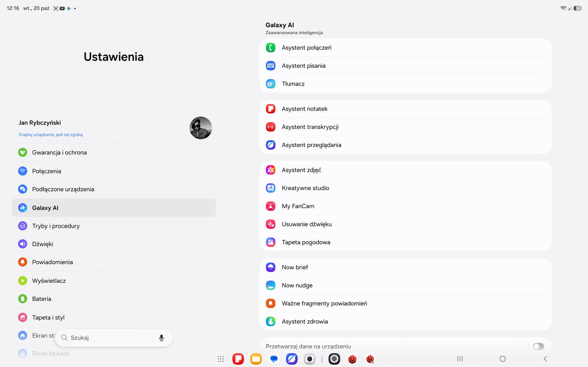Open Asystent transkrypcji waveform icon
The height and width of the screenshot is (367, 588).
[270, 127]
